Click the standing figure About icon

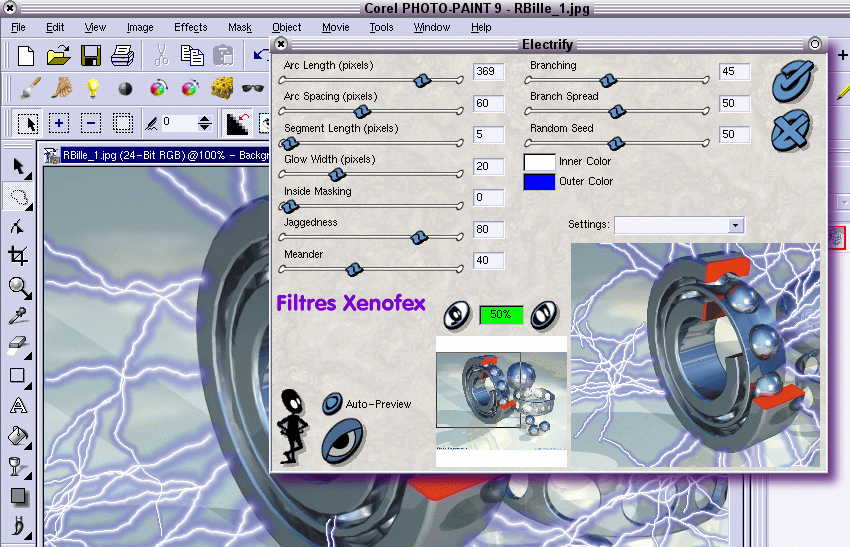pos(292,426)
